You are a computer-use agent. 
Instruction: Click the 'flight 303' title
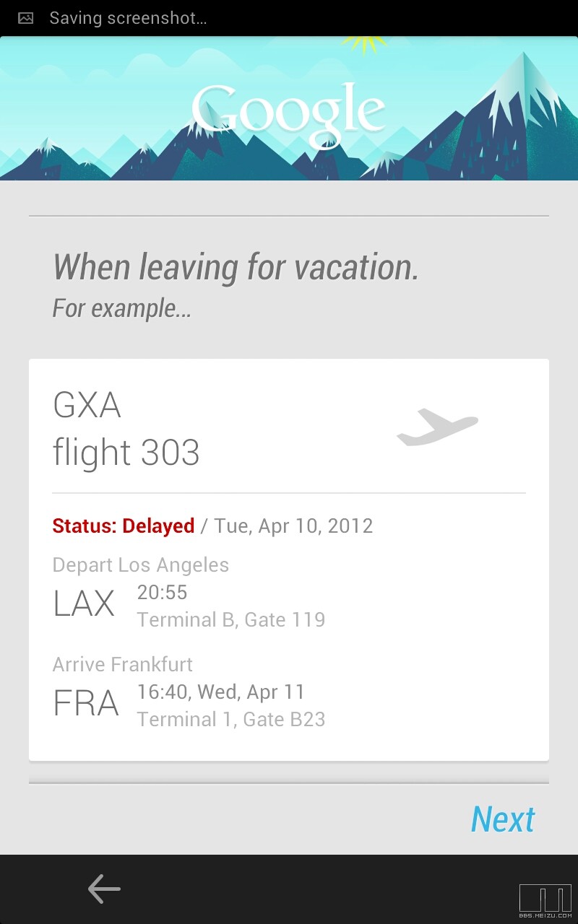126,453
